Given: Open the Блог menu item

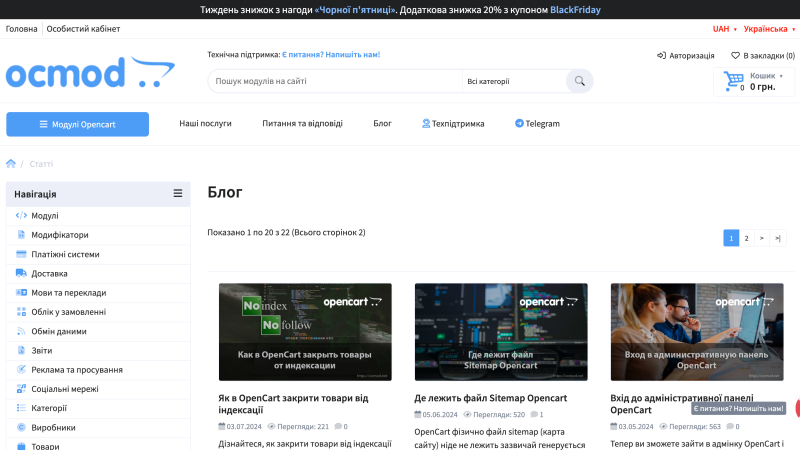Looking at the screenshot, I should (382, 123).
